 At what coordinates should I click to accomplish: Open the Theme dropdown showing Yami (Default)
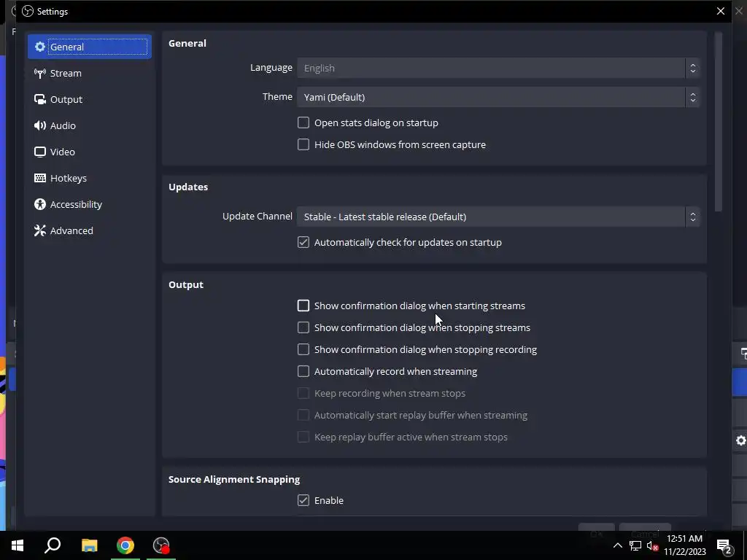498,97
